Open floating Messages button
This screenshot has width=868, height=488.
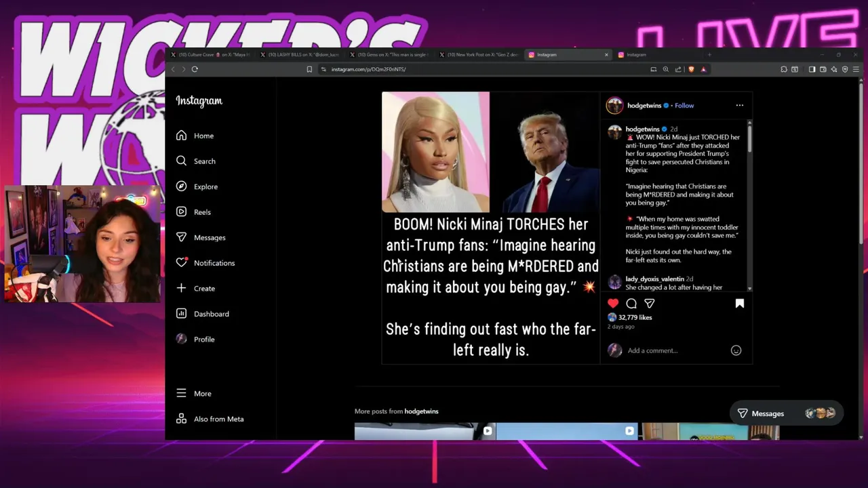tap(786, 413)
